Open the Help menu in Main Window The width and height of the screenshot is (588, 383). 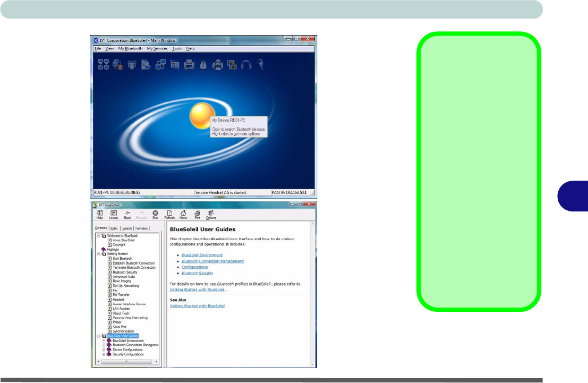191,48
